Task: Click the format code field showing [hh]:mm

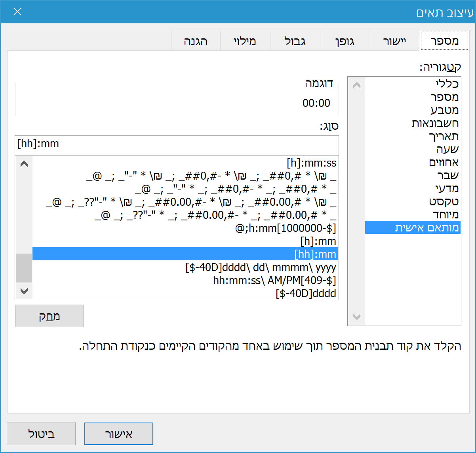Action: 177,144
